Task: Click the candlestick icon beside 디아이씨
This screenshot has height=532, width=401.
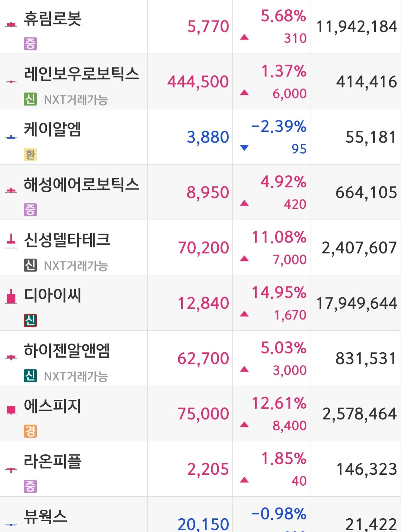Action: [x=12, y=297]
